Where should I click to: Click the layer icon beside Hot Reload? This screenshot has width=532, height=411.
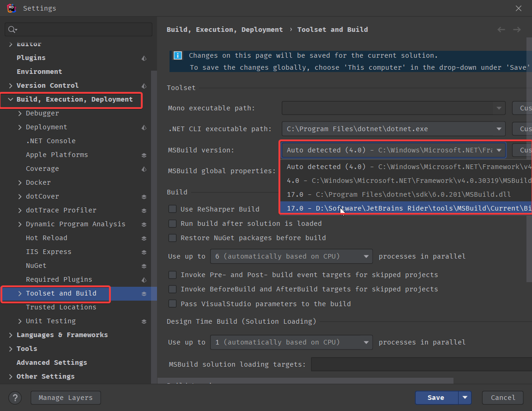click(144, 238)
